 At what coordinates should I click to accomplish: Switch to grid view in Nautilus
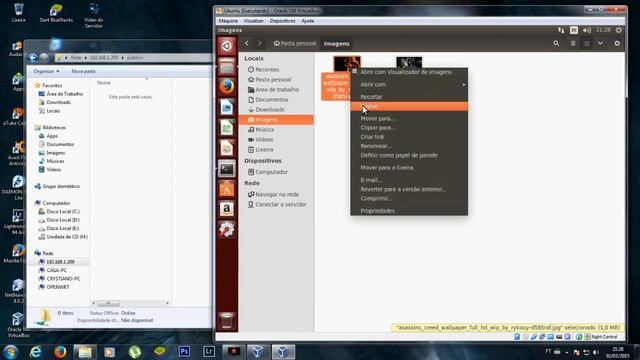587,43
